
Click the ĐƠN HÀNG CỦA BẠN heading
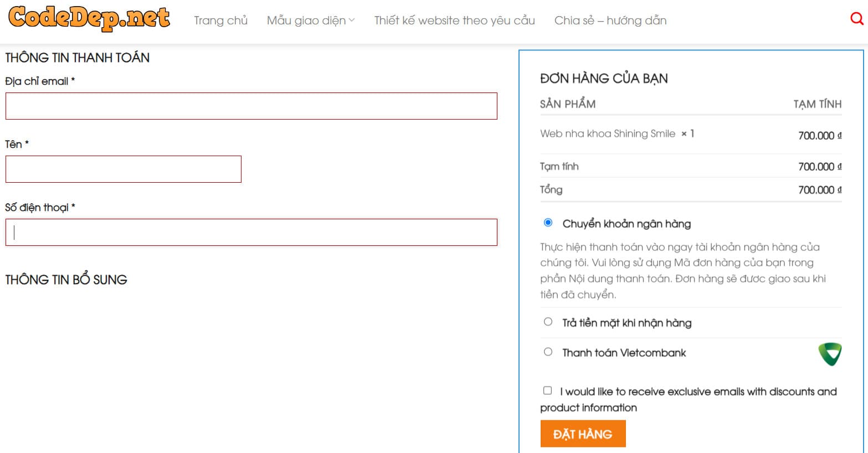click(x=604, y=78)
